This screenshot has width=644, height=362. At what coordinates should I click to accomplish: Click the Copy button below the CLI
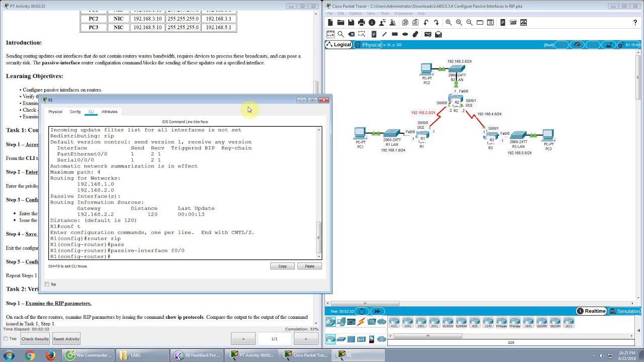pyautogui.click(x=282, y=266)
